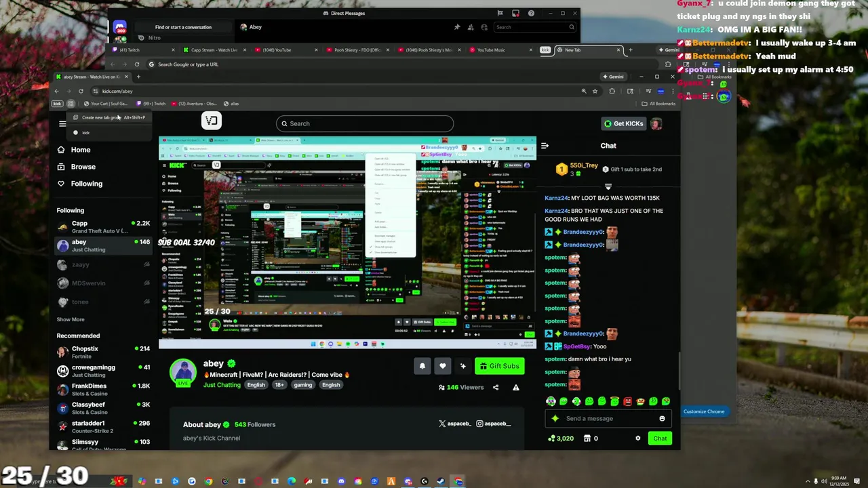This screenshot has height=488, width=868.
Task: Open the chat shop store icon
Action: pyautogui.click(x=587, y=439)
